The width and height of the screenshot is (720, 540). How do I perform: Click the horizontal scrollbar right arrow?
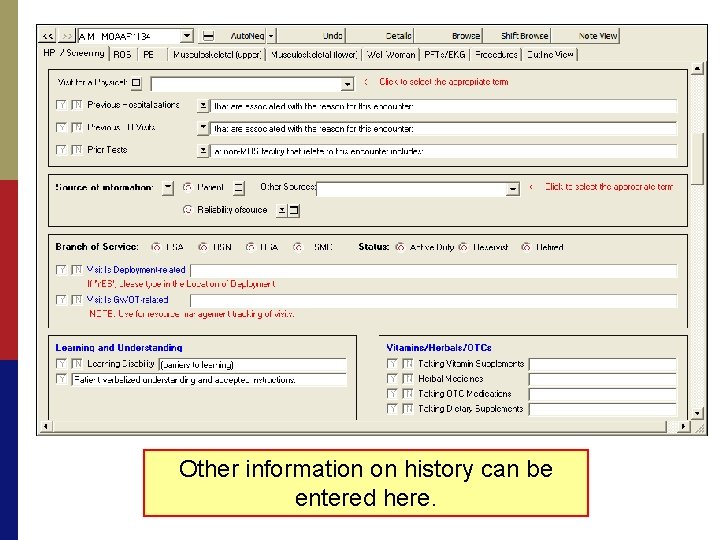(x=683, y=427)
